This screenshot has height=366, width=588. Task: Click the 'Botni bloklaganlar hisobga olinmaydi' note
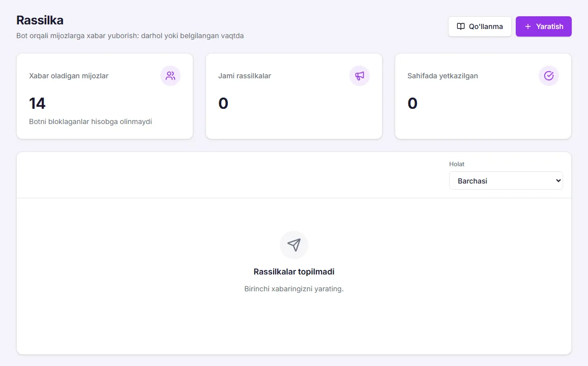[91, 121]
